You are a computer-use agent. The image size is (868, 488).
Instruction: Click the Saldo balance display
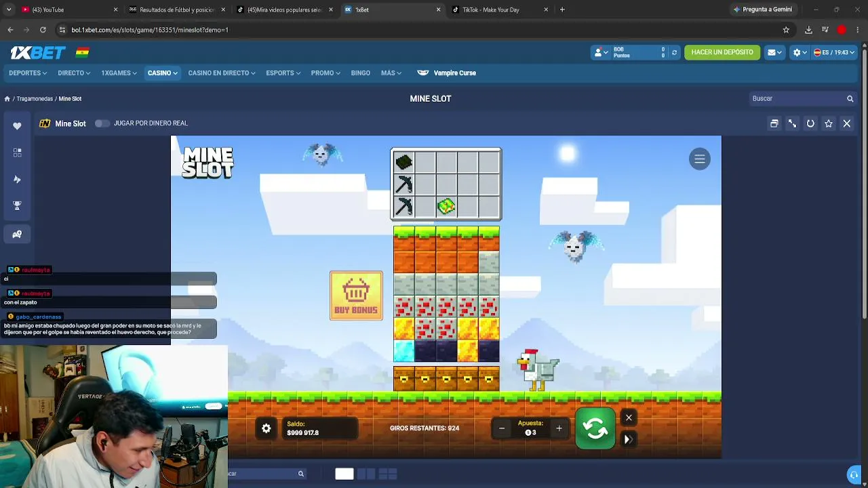(319, 428)
